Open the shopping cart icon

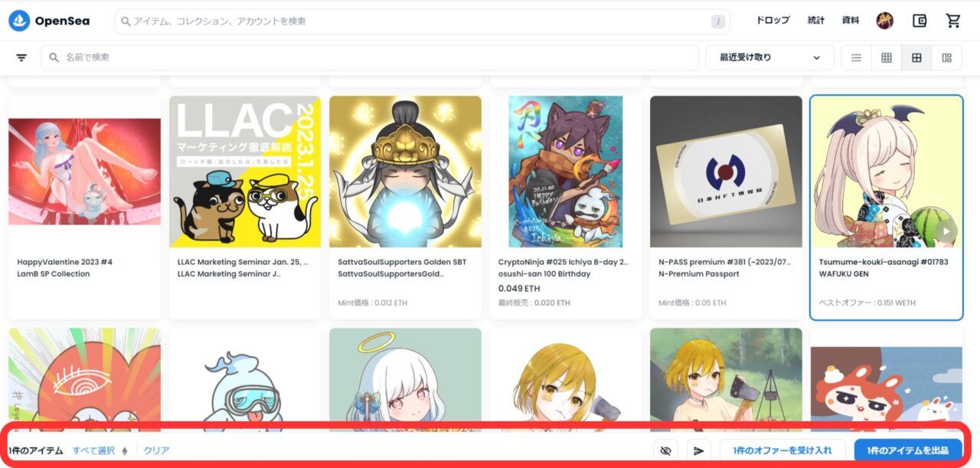(x=953, y=21)
